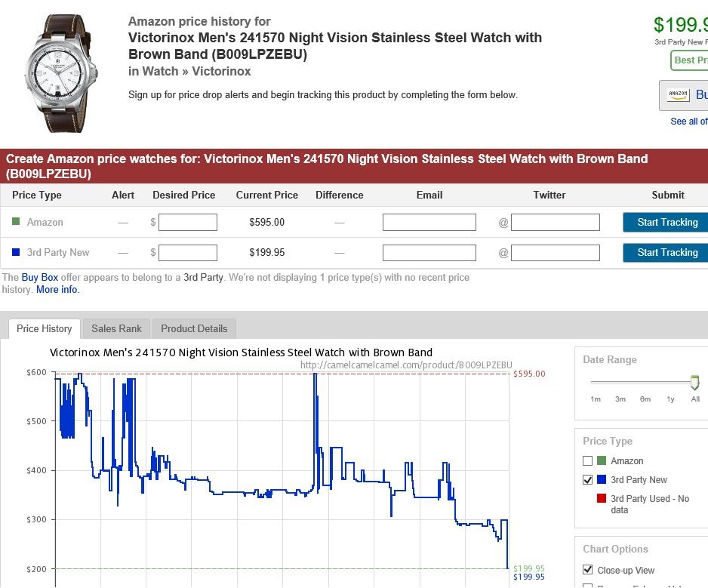
Task: Focus the Amazon desired price field
Action: [188, 222]
